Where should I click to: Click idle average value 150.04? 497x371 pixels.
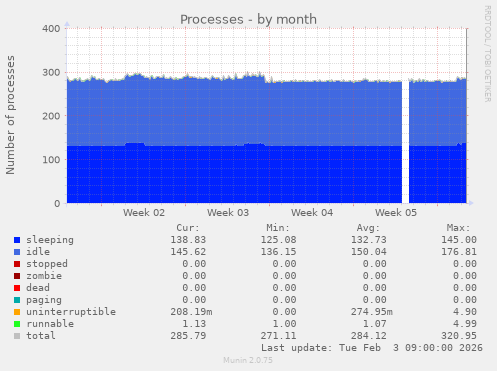point(369,252)
